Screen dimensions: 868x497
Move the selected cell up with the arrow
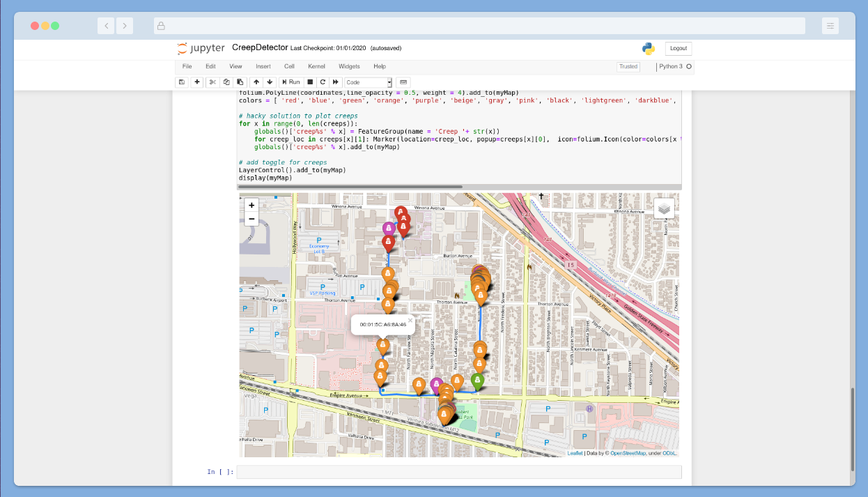tap(256, 82)
